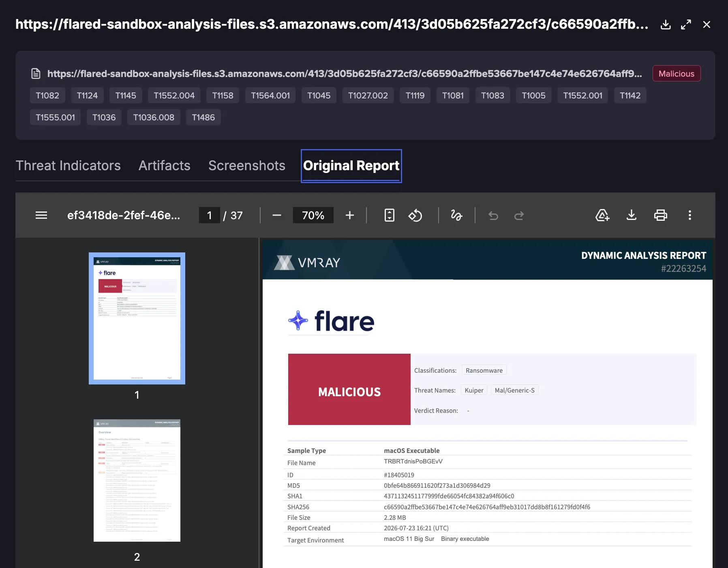Expand the report panel to fullscreen
728x568 pixels.
point(686,25)
